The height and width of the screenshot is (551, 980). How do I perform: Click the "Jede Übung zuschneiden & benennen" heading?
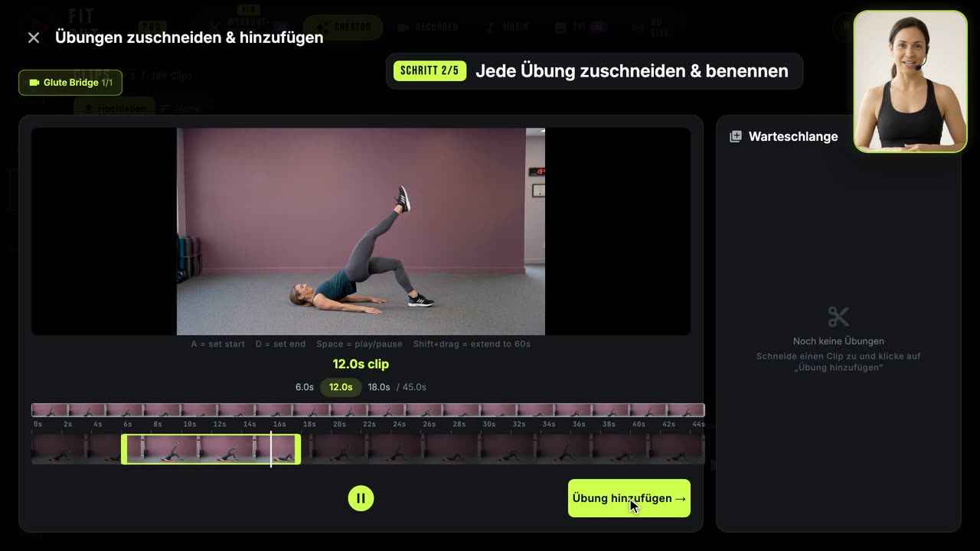(x=632, y=71)
